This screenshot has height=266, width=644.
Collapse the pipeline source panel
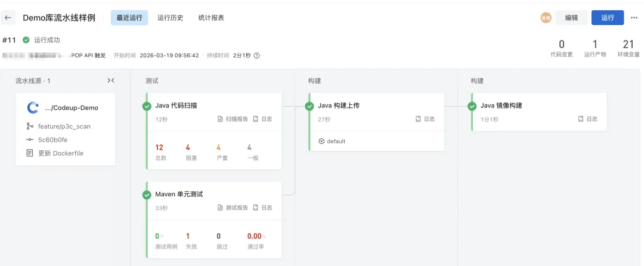111,81
